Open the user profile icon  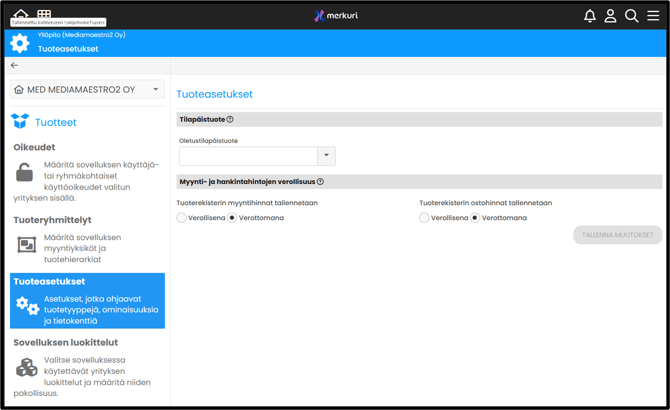[x=610, y=16]
